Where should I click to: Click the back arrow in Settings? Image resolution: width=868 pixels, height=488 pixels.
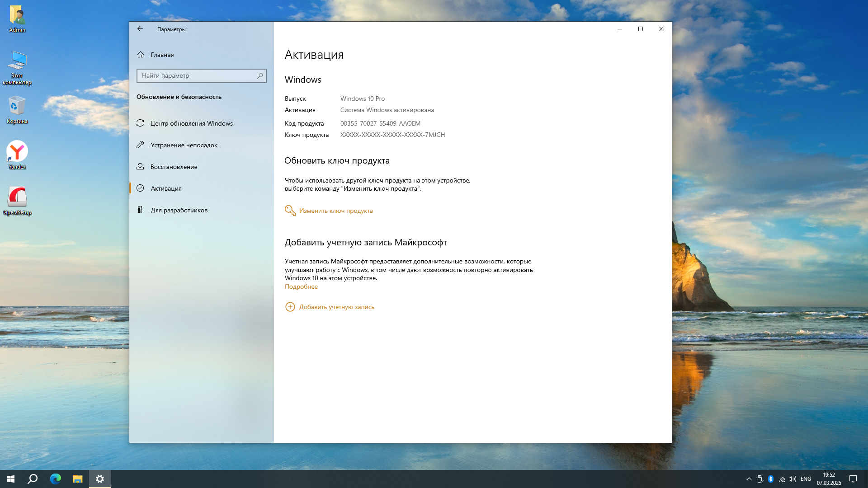(140, 29)
